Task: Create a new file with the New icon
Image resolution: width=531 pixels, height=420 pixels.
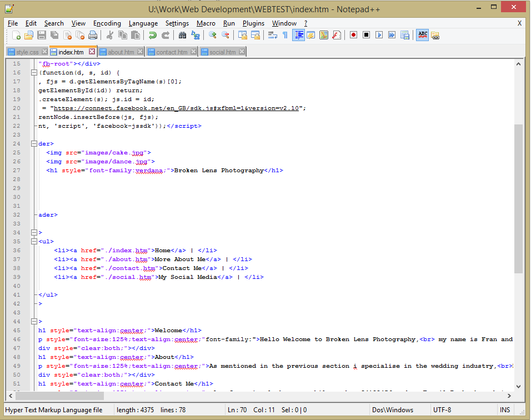Action: tap(17, 34)
